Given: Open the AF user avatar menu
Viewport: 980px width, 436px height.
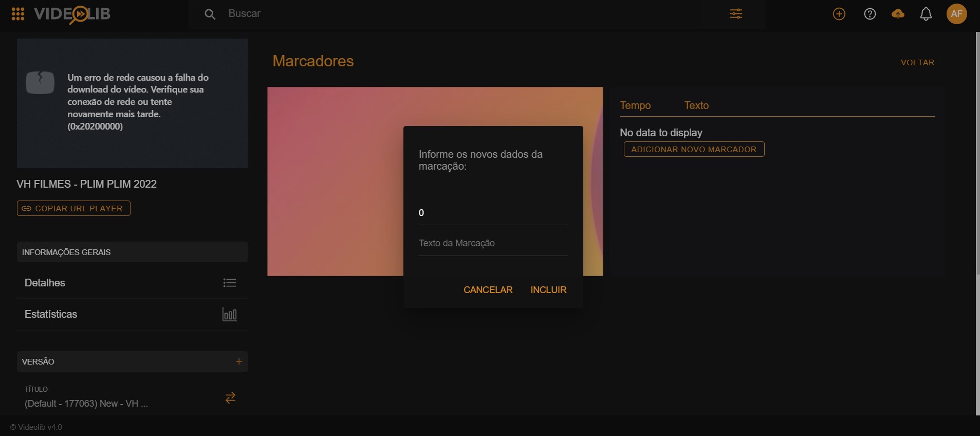Looking at the screenshot, I should click(x=956, y=14).
